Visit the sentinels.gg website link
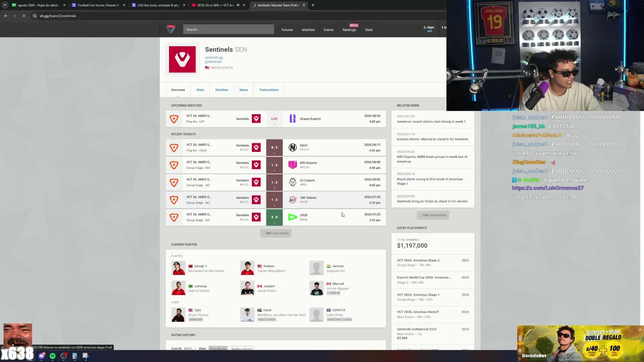This screenshot has width=644, height=362. click(214, 57)
